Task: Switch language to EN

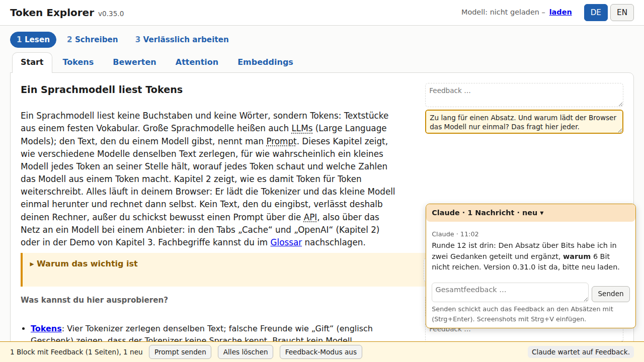Action: [622, 13]
